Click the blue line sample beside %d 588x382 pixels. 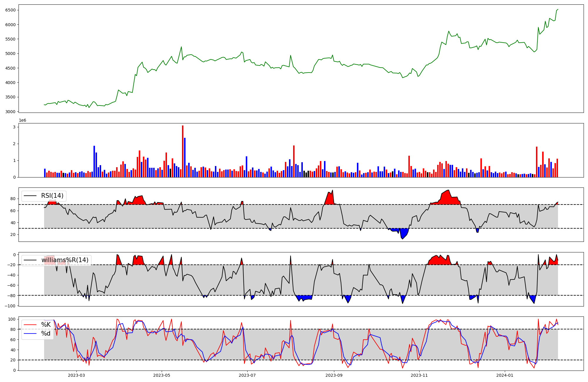point(30,334)
